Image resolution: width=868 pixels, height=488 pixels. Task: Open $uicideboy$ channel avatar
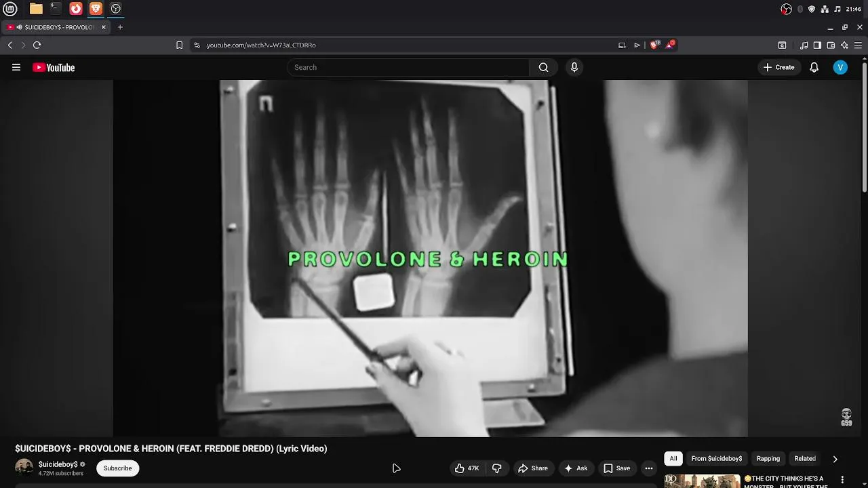24,468
